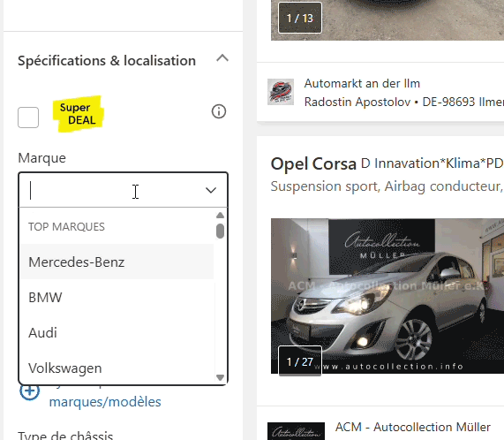
Task: Open the Opel Corsa listing title
Action: point(313,163)
